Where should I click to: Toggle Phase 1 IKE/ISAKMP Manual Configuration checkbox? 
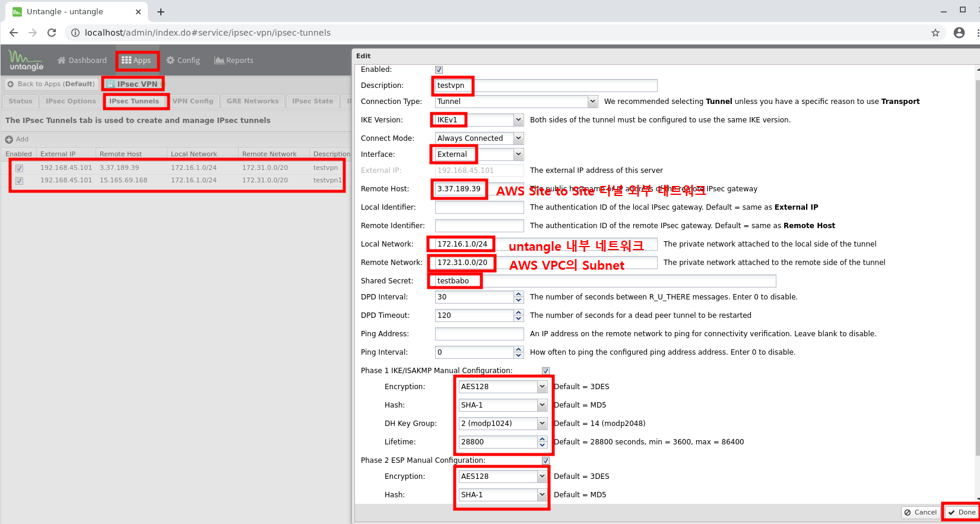545,371
